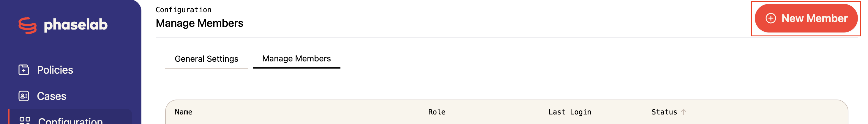The image size is (868, 124).
Task: Select the Manage Members tab
Action: click(x=296, y=58)
